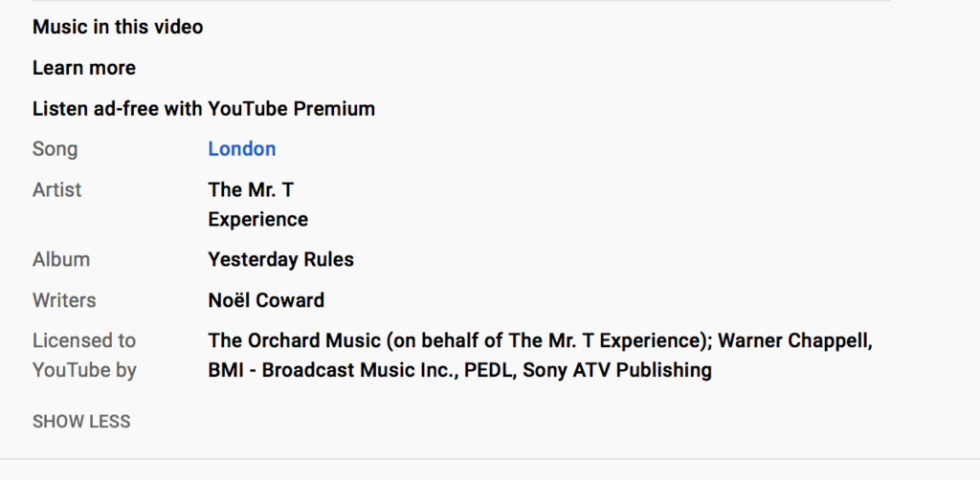Click the Music in this video heading
980x480 pixels.
click(118, 27)
